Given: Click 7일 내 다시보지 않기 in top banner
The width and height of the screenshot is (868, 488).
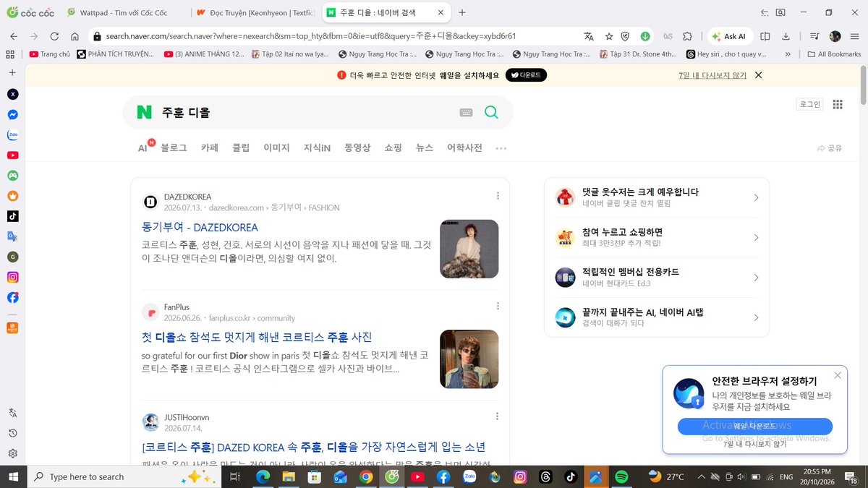Looking at the screenshot, I should coord(712,75).
